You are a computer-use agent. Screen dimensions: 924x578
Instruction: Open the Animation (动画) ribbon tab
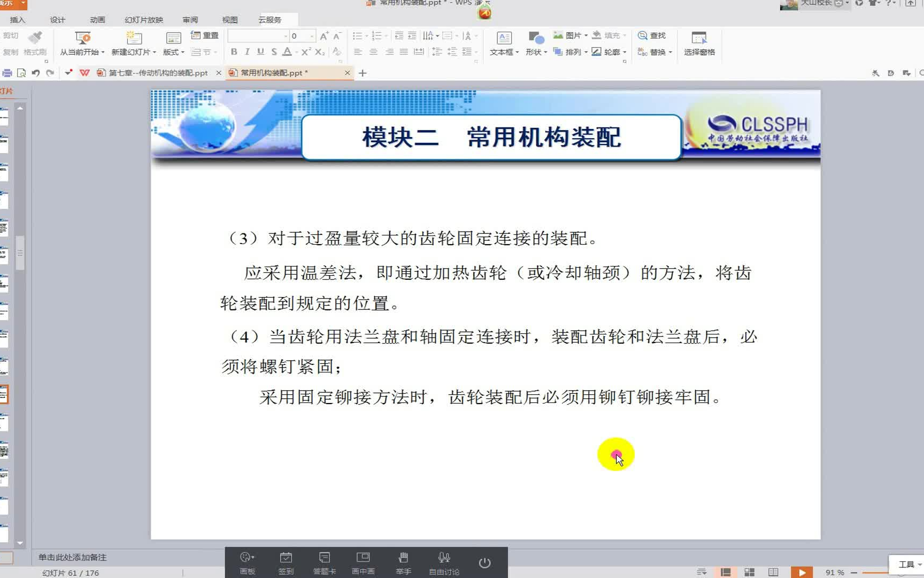(97, 20)
